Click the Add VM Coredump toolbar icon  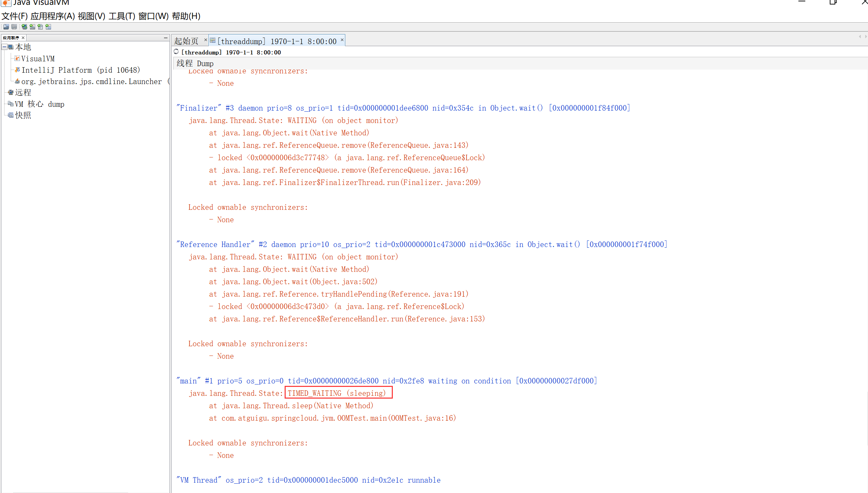40,27
